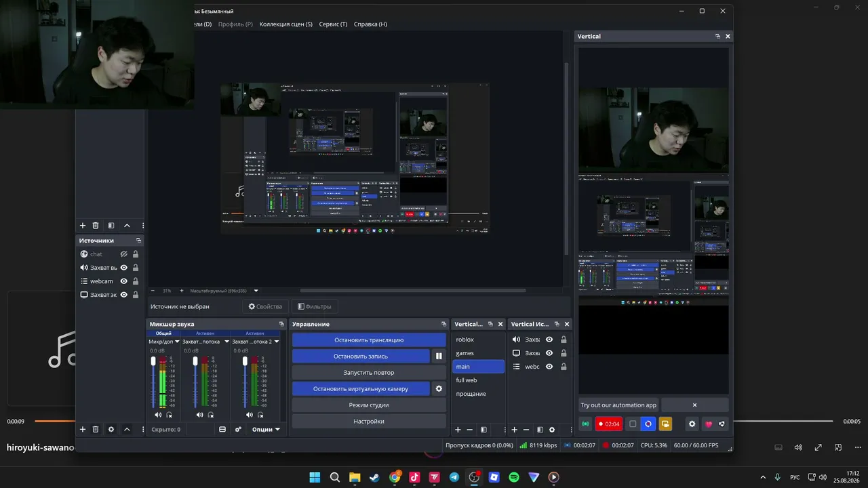Float the Управление dock
The height and width of the screenshot is (488, 868).
(444, 324)
